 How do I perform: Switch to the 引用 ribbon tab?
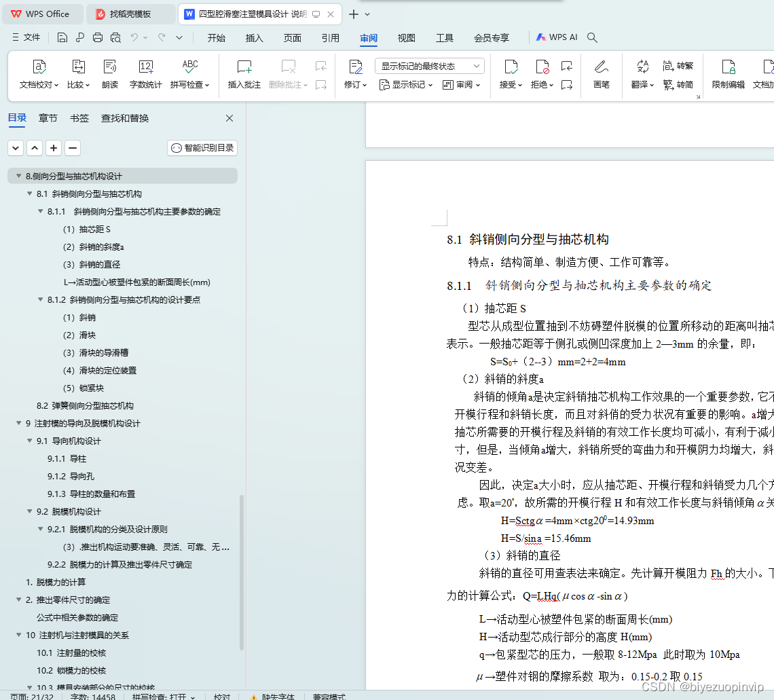click(x=330, y=38)
